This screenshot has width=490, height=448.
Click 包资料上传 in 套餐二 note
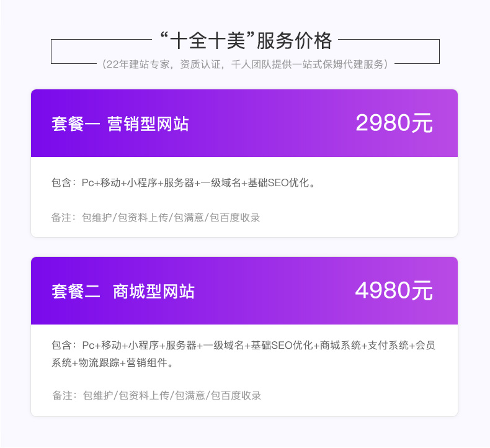point(144,395)
